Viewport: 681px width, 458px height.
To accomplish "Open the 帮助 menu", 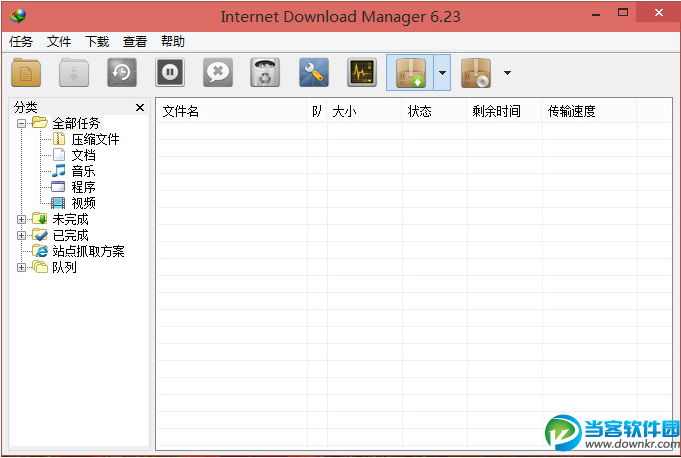I will click(x=173, y=42).
